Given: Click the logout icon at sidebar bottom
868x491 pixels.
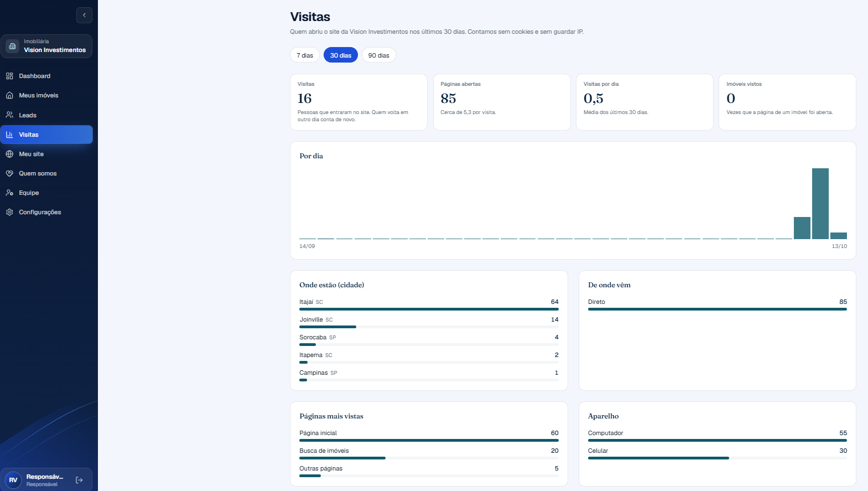Looking at the screenshot, I should (x=79, y=480).
